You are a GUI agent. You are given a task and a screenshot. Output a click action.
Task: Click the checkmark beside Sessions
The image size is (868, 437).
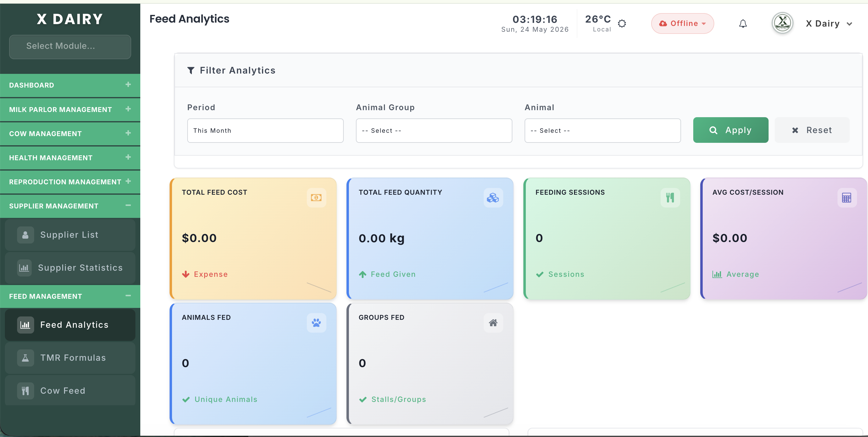point(540,274)
